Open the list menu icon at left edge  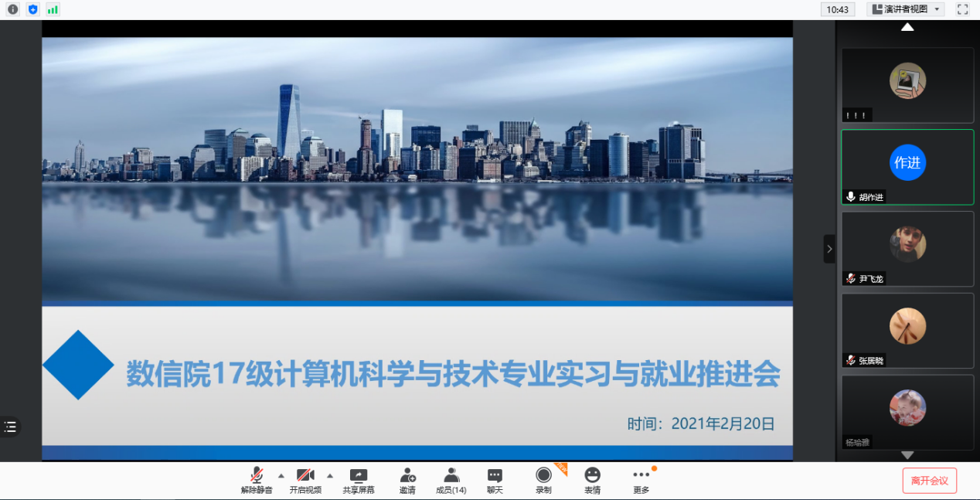pos(10,427)
